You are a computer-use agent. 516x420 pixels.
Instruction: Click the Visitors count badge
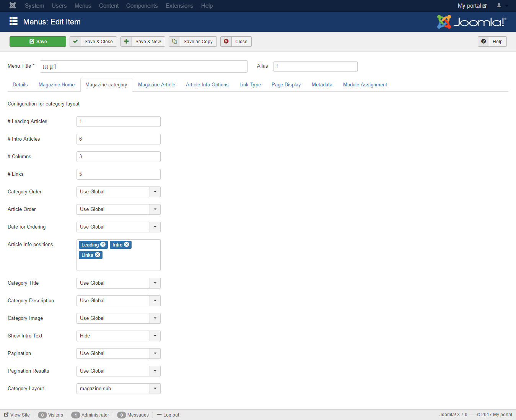pos(42,415)
